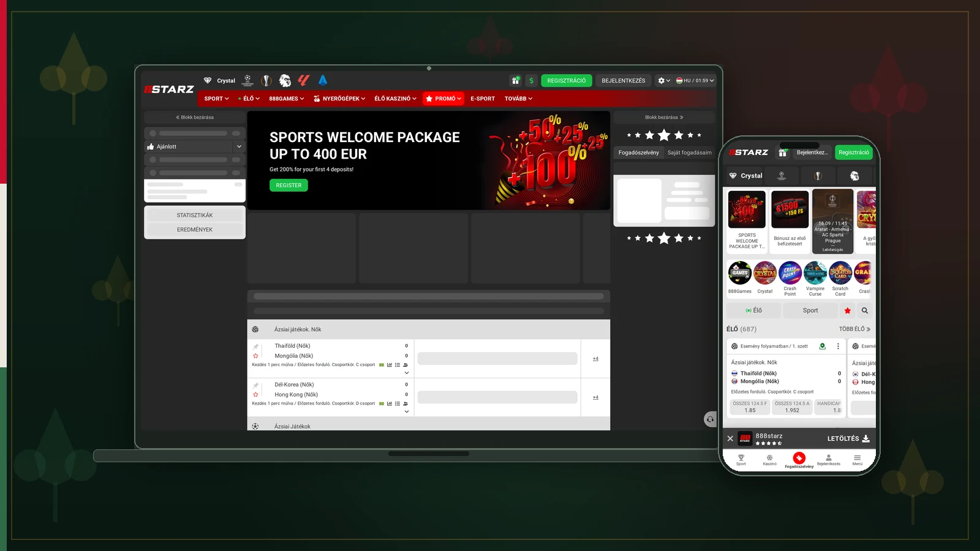Viewport: 980px width, 551px height.
Task: Tap the phone Premier League lion icon
Action: point(854,176)
